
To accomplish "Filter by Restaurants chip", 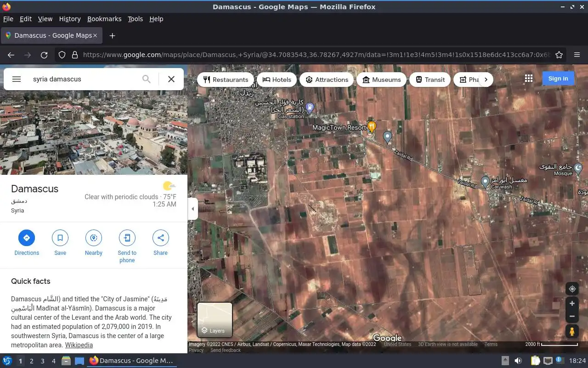I will (226, 80).
